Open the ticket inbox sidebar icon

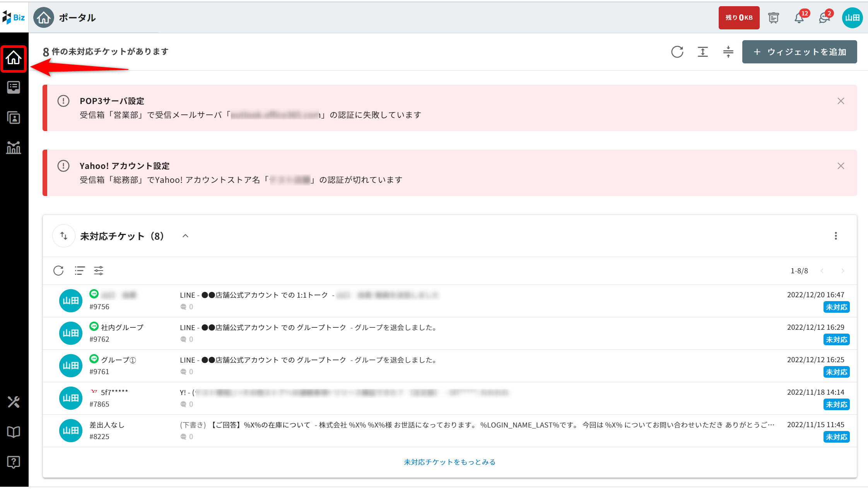(x=14, y=87)
